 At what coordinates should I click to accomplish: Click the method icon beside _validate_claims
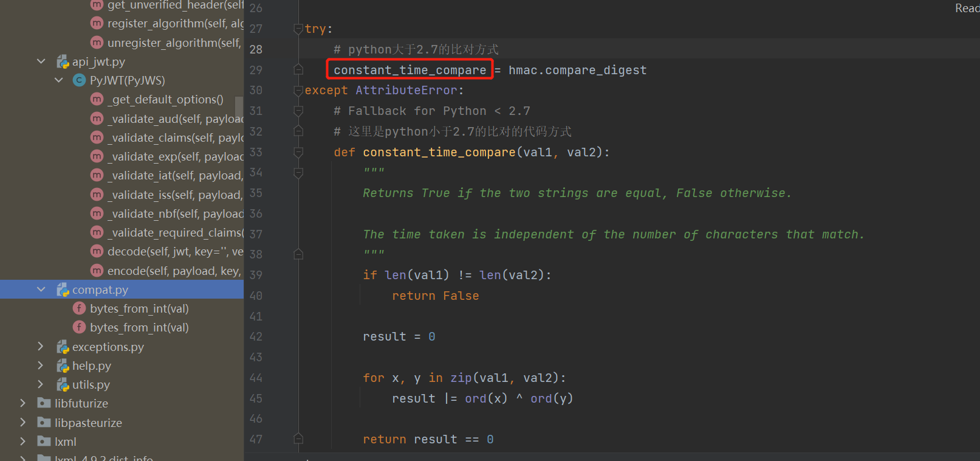coord(97,137)
